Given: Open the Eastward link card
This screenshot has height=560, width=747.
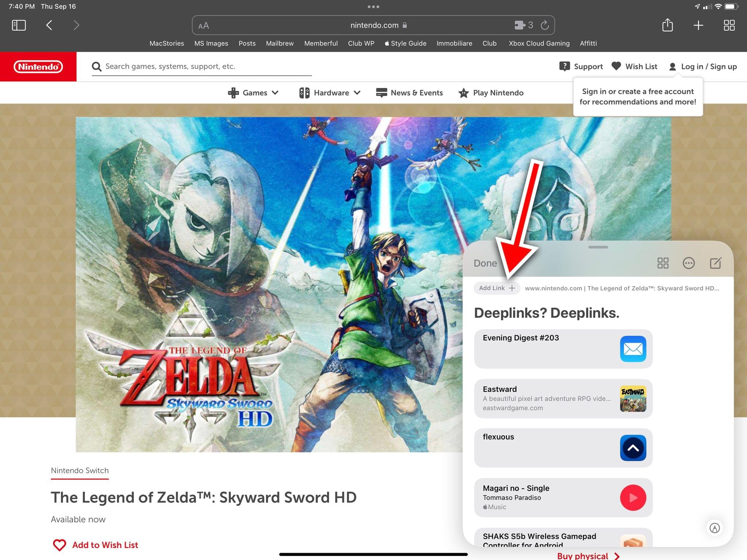Looking at the screenshot, I should click(x=563, y=398).
